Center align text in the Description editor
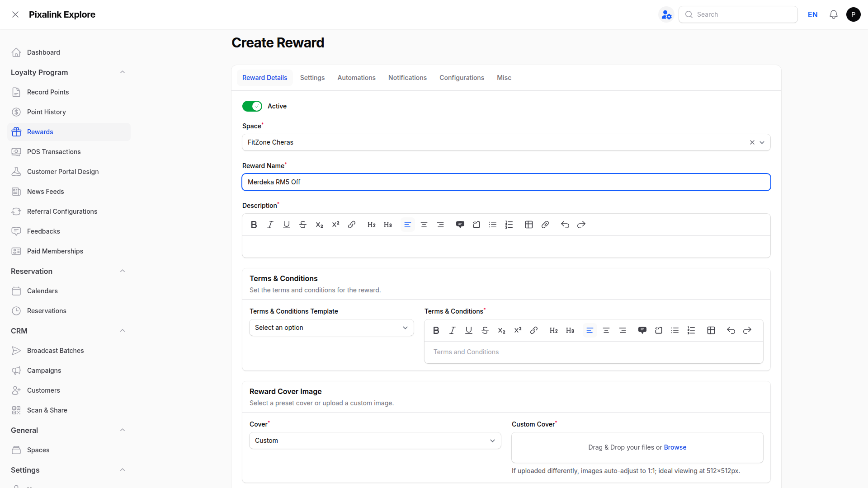Image resolution: width=868 pixels, height=488 pixels. [x=424, y=225]
